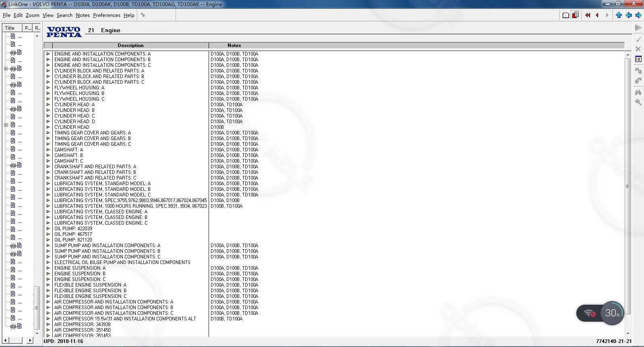Select the Title column header in tree panel
The image size is (644, 347).
[12, 28]
